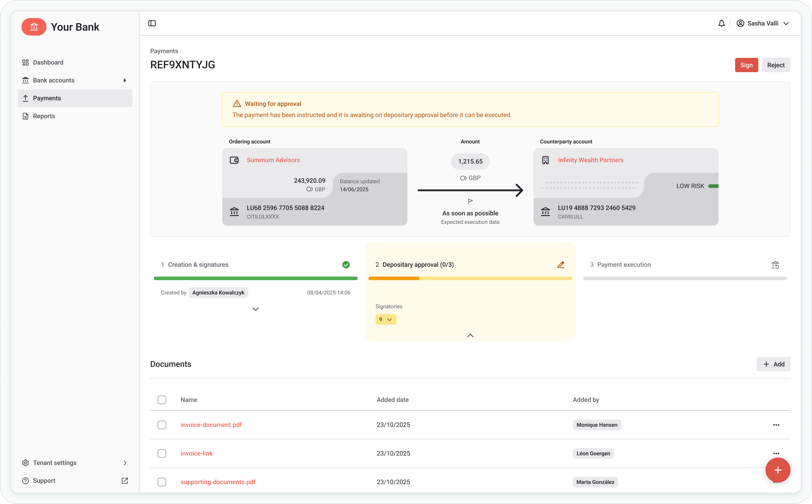Screen dimensions: 812x504
Task: Open the Summum Advisors account link
Action: tap(273, 160)
